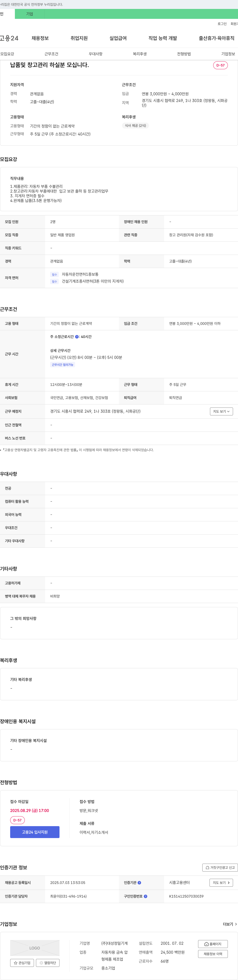The width and height of the screenshot is (238, 980).
Task: Click the D-57 badge under 접수 마감일
Action: 18,820
